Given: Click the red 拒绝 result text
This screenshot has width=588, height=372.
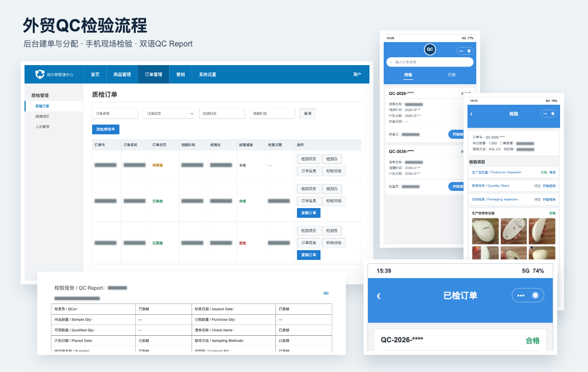Looking at the screenshot, I should point(243,243).
